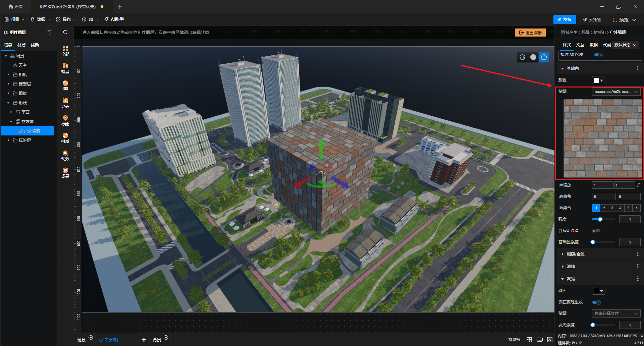Open the 基础色 颜色 white swatch
Image resolution: width=644 pixels, height=346 pixels.
(x=599, y=80)
